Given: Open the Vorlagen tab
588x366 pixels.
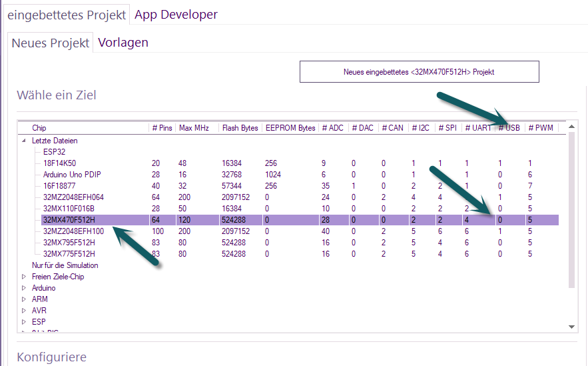Looking at the screenshot, I should (x=123, y=43).
